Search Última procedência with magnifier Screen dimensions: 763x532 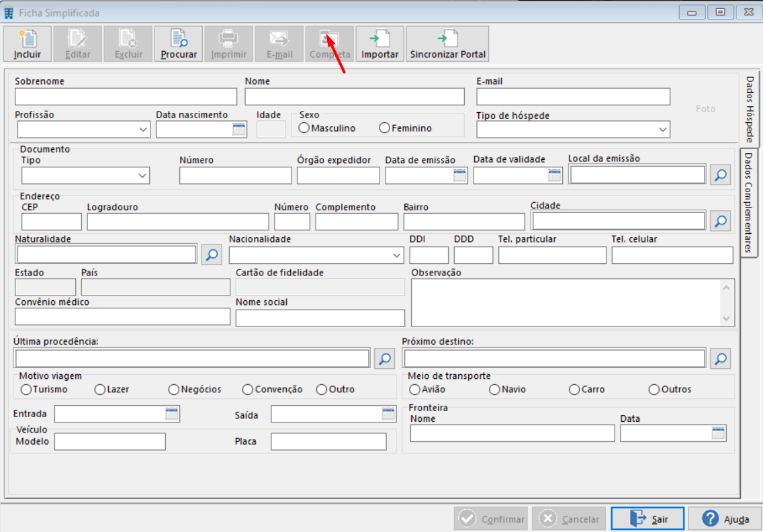point(384,359)
